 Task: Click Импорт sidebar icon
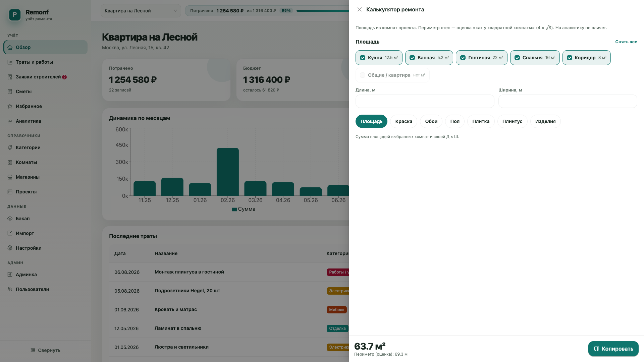10,233
